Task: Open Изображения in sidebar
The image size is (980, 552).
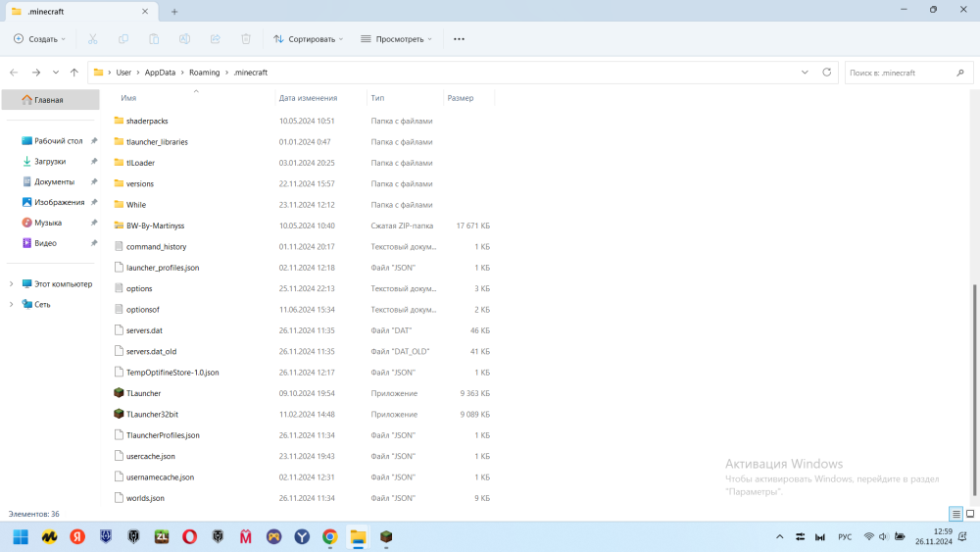Action: 52,203
